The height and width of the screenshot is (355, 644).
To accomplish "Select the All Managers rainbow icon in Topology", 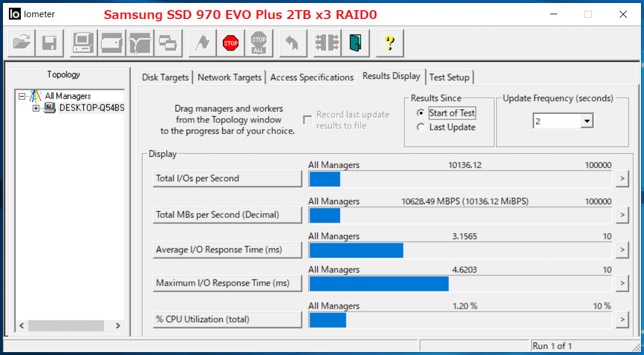I will 37,96.
